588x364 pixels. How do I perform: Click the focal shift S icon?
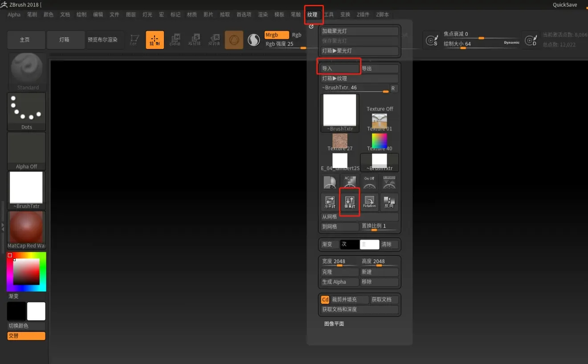[x=432, y=40]
